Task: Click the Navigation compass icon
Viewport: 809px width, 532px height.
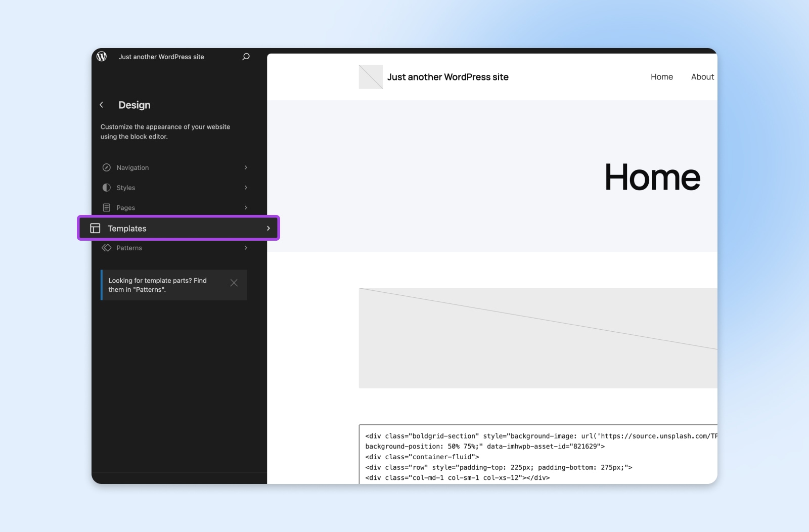Action: (x=106, y=167)
